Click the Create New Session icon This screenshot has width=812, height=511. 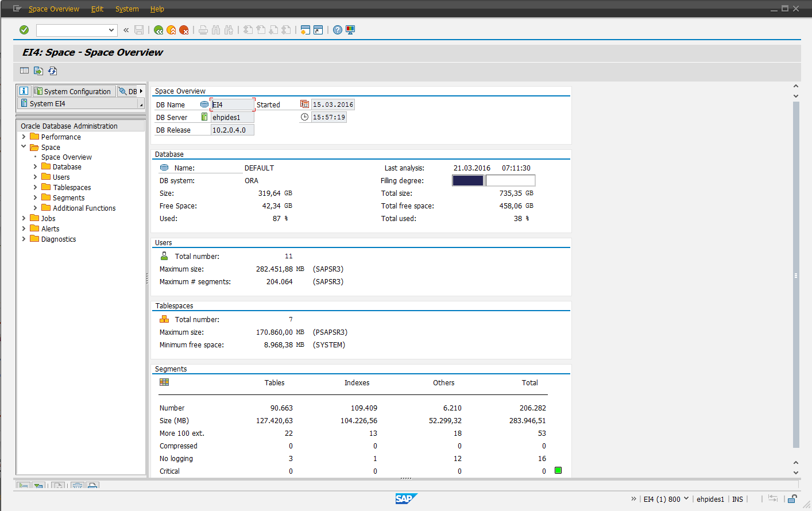coord(306,30)
